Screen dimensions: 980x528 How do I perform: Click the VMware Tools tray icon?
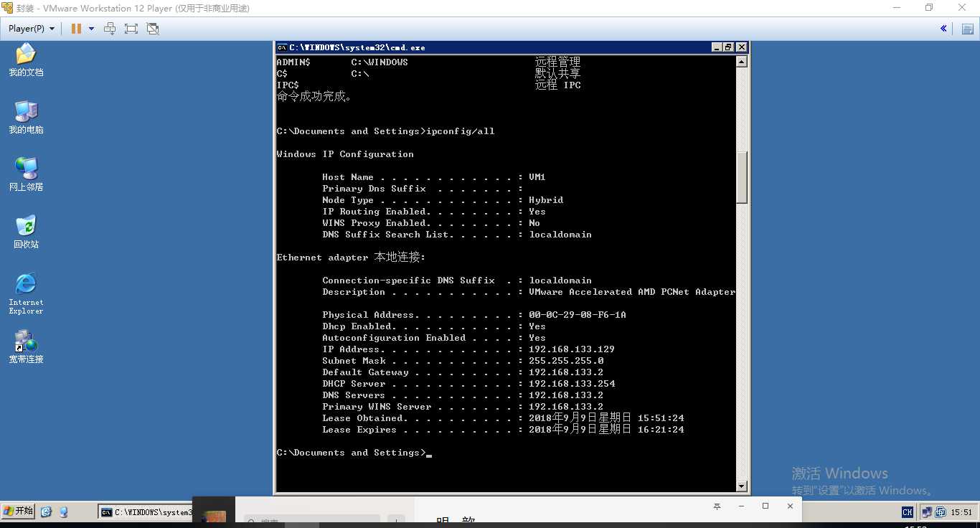939,512
